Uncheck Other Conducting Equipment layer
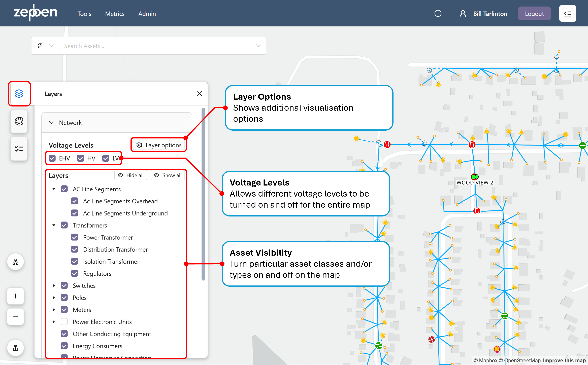Image resolution: width=588 pixels, height=365 pixels. [x=64, y=334]
